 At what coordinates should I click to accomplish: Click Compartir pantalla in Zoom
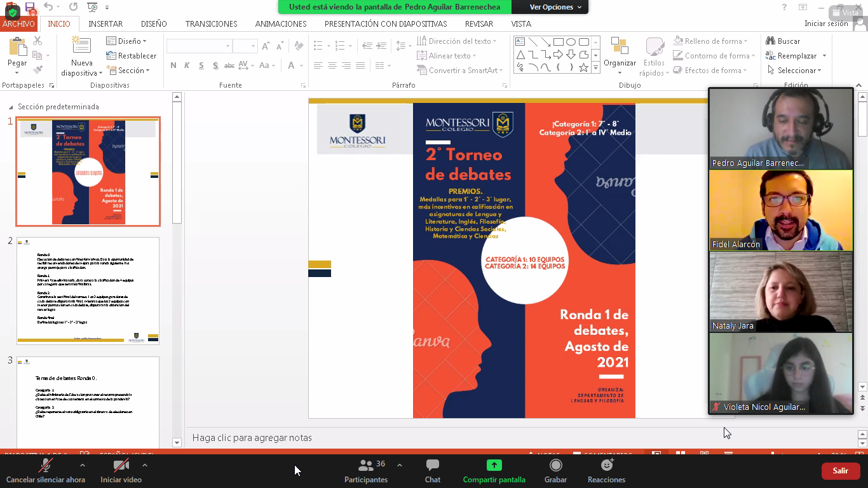click(x=494, y=471)
